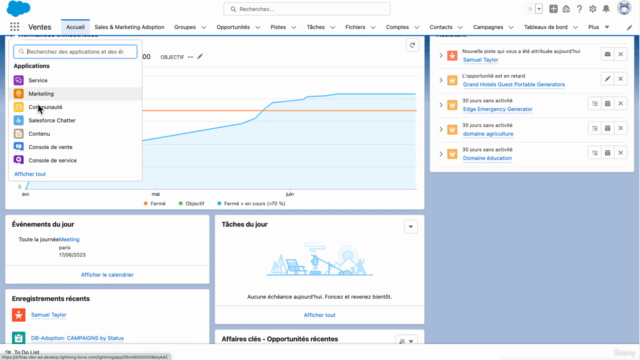Open the Setup gear icon

[x=593, y=9]
